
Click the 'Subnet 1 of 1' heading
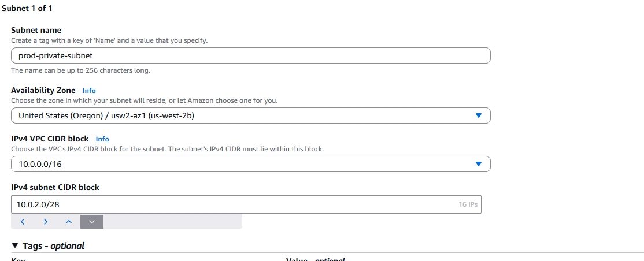(27, 9)
